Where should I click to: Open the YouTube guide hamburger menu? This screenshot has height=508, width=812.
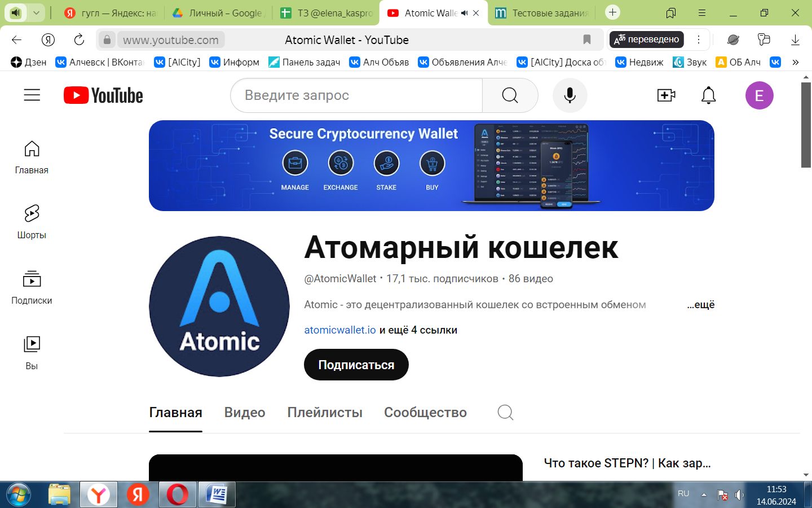pos(32,95)
